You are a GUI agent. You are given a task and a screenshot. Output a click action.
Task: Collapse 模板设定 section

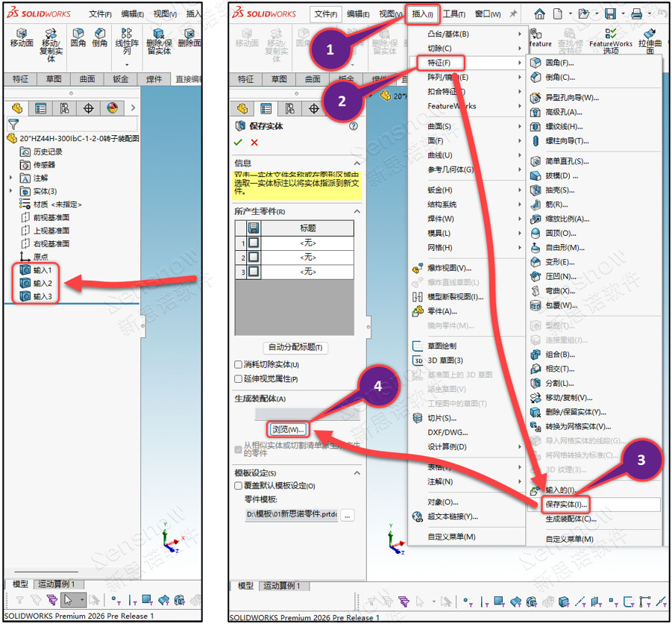click(357, 472)
